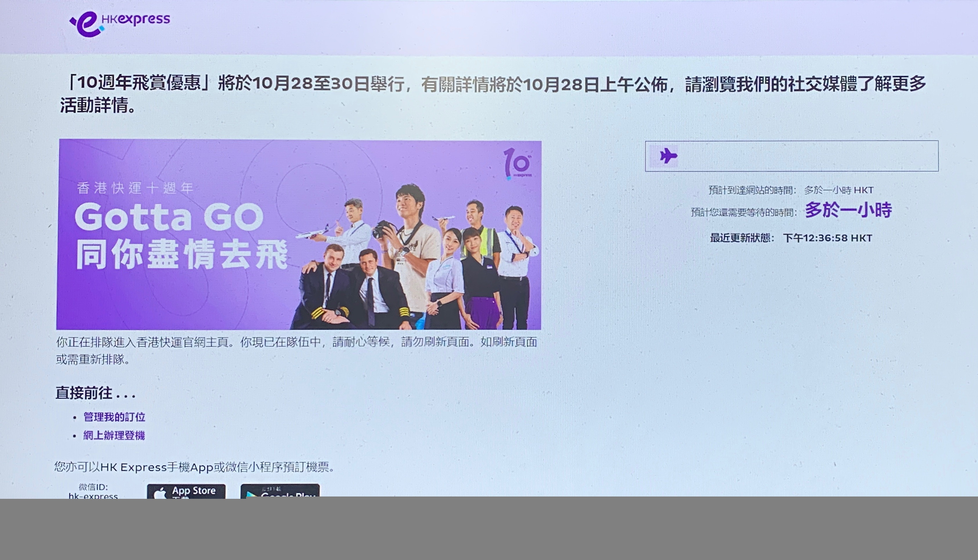Open the Gotta GO anniversary banner image
The image size is (978, 560).
[299, 235]
